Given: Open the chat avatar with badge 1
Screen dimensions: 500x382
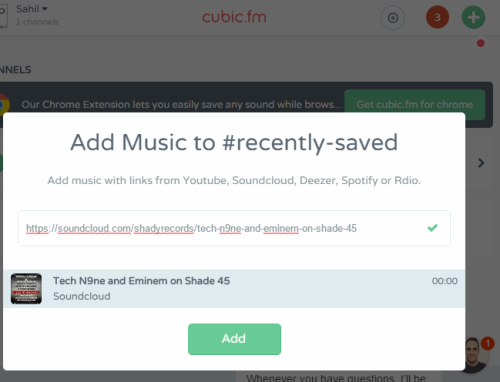Looking at the screenshot, I should coord(477,355).
